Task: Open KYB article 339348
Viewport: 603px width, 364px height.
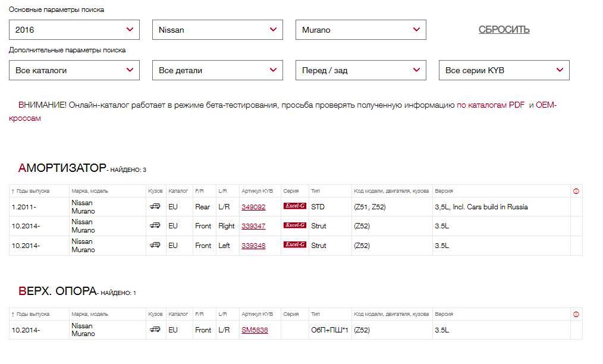Action: pos(253,246)
